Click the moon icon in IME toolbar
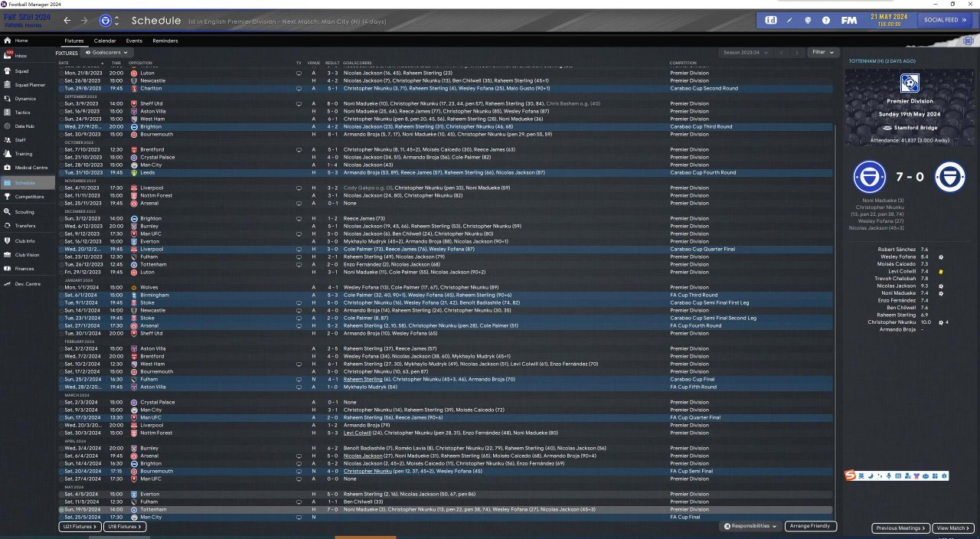980x539 pixels. tap(871, 476)
